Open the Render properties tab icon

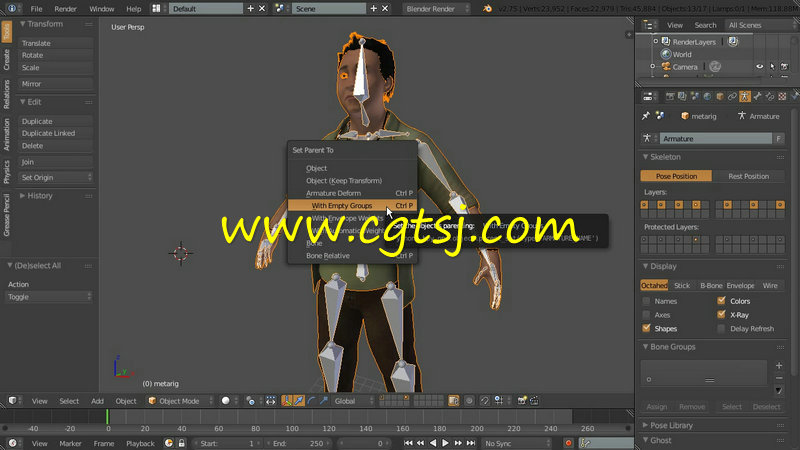click(670, 96)
